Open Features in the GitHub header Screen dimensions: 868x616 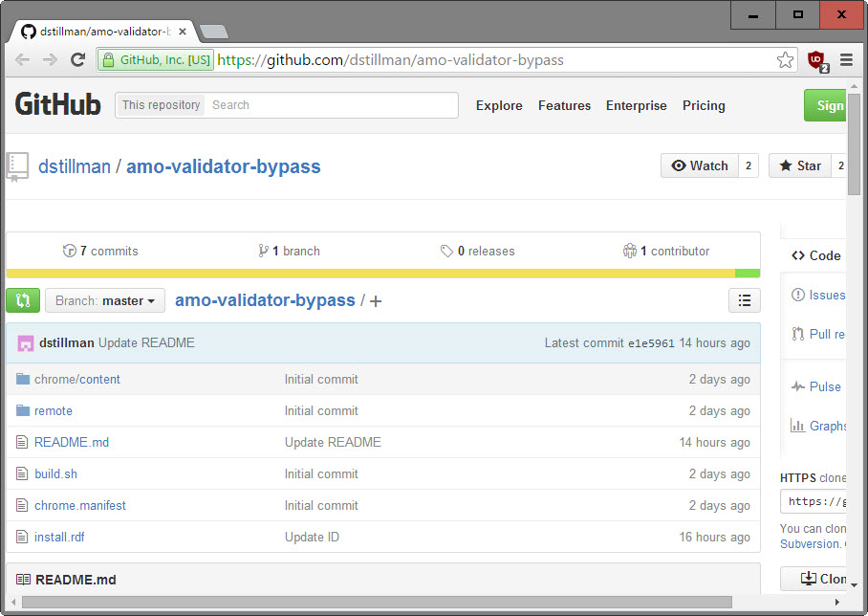tap(565, 105)
